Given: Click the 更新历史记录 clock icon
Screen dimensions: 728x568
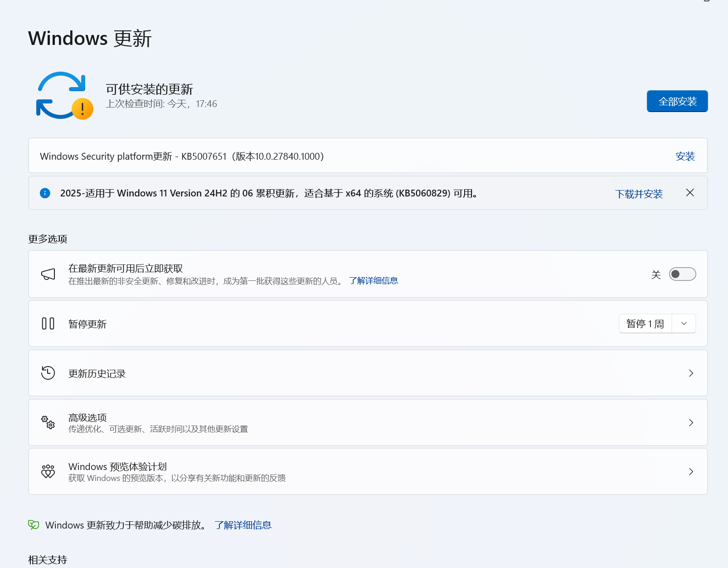Looking at the screenshot, I should [x=48, y=373].
